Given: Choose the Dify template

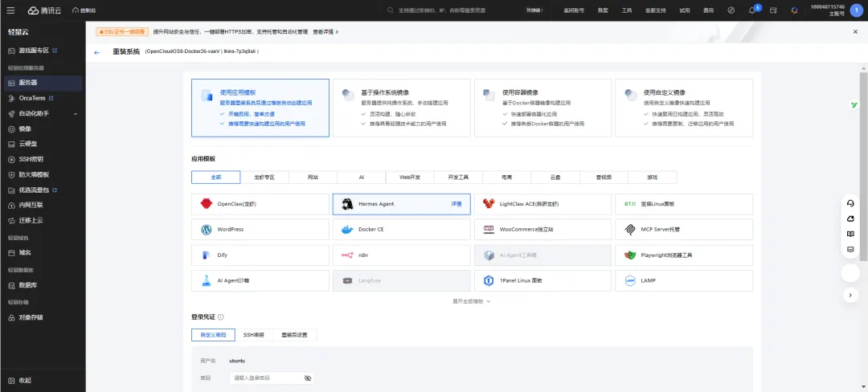Looking at the screenshot, I should [x=260, y=255].
